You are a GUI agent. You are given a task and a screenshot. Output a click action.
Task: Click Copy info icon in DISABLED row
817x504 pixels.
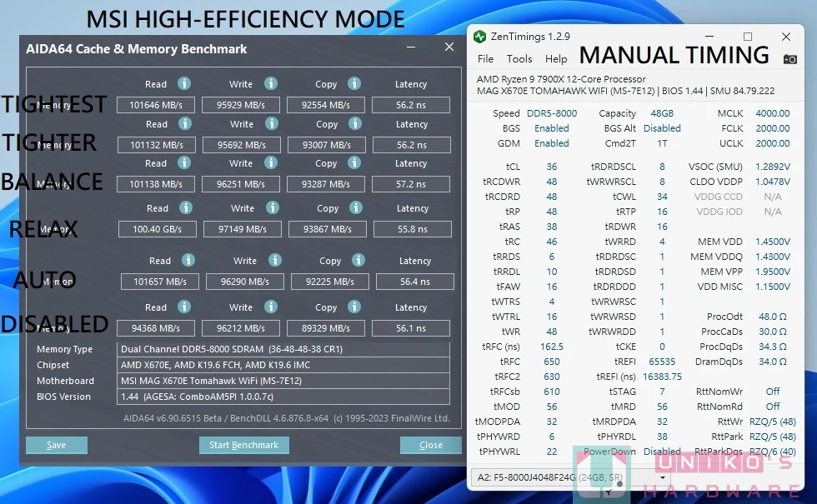pos(354,307)
